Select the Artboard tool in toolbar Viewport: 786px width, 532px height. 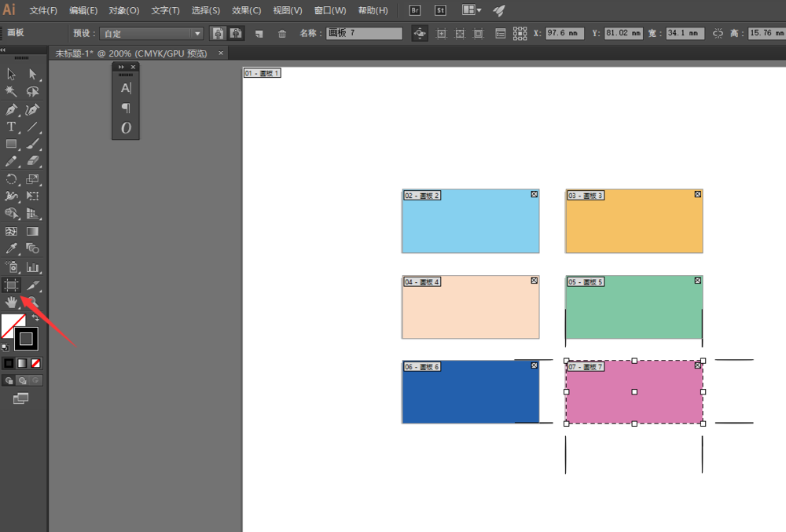pos(11,285)
